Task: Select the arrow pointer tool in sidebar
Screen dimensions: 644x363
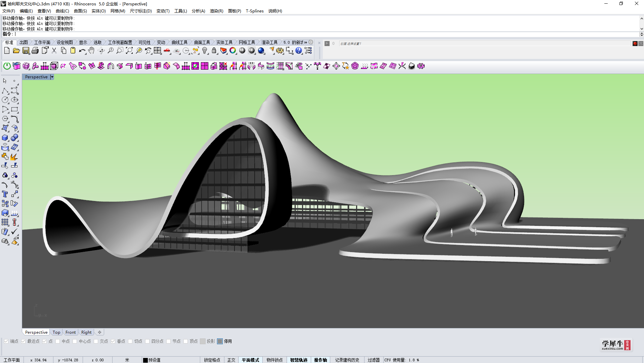Action: point(5,81)
